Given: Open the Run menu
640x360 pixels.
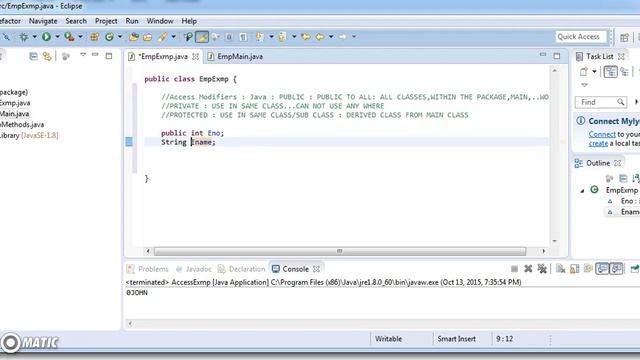Looking at the screenshot, I should pyautogui.click(x=132, y=21).
